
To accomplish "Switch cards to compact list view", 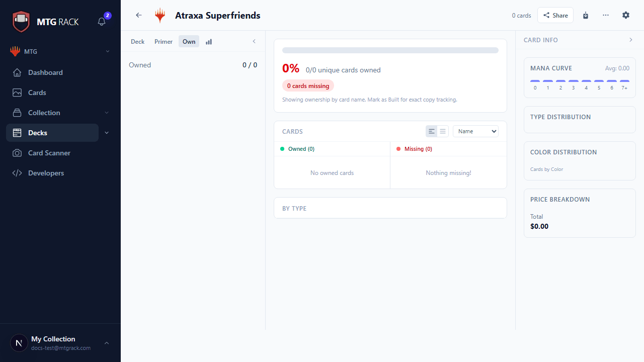I will pyautogui.click(x=443, y=131).
